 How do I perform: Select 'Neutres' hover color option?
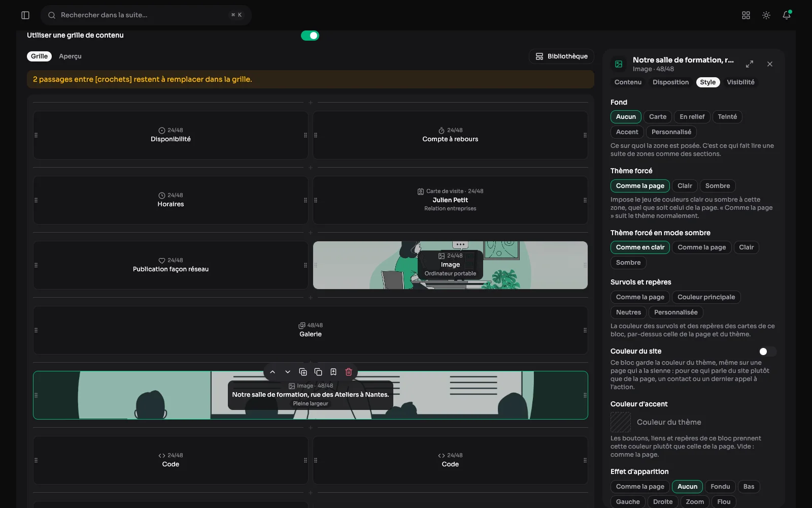(x=628, y=312)
